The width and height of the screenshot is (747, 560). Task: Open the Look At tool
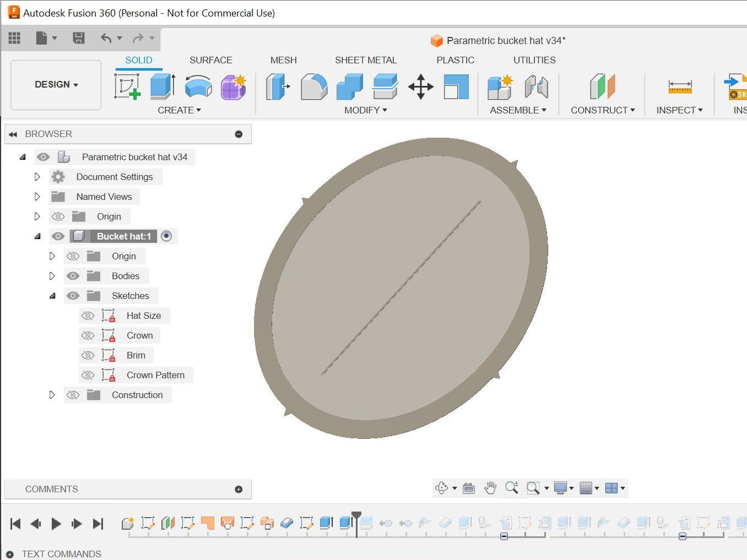tap(469, 488)
